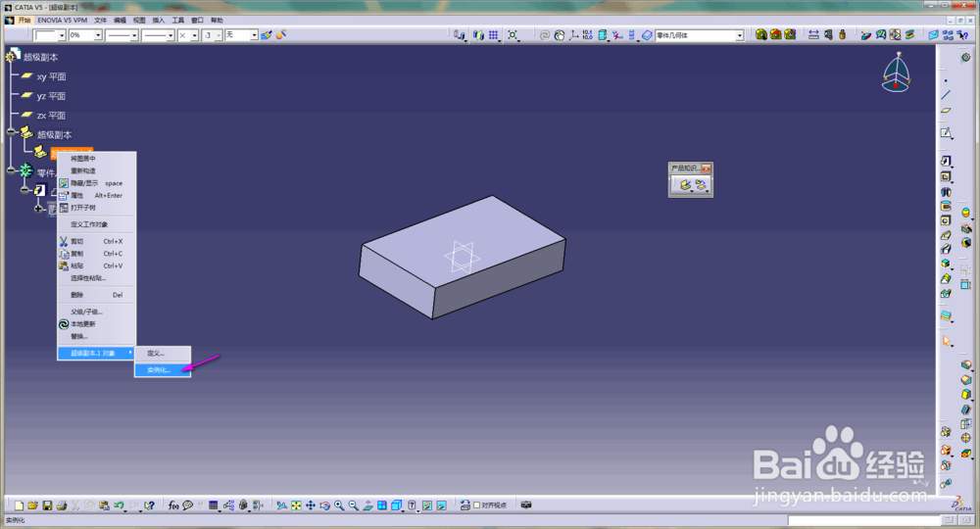Select the yz 平面 tree item

51,96
